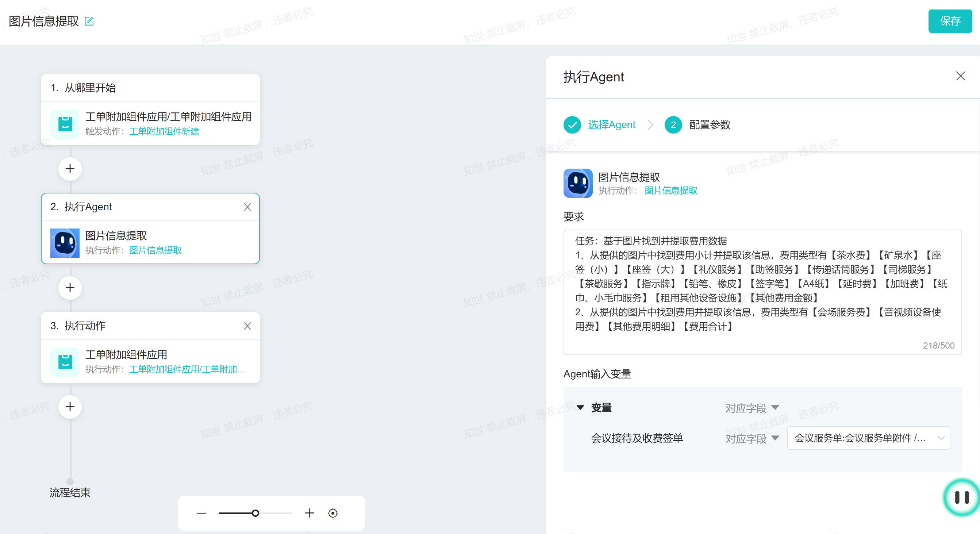Open 图片信息提取 action link in step 2
Screen dimensions: 980x534
[x=155, y=251]
